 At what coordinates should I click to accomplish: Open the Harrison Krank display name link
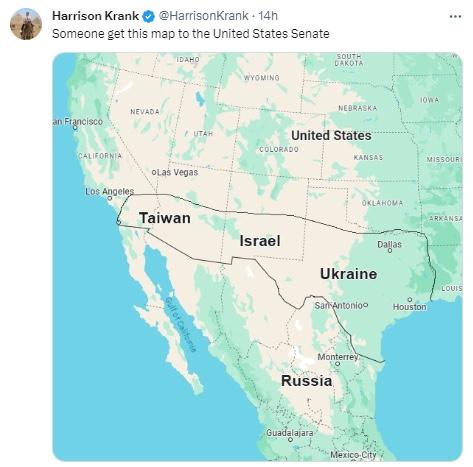[95, 16]
